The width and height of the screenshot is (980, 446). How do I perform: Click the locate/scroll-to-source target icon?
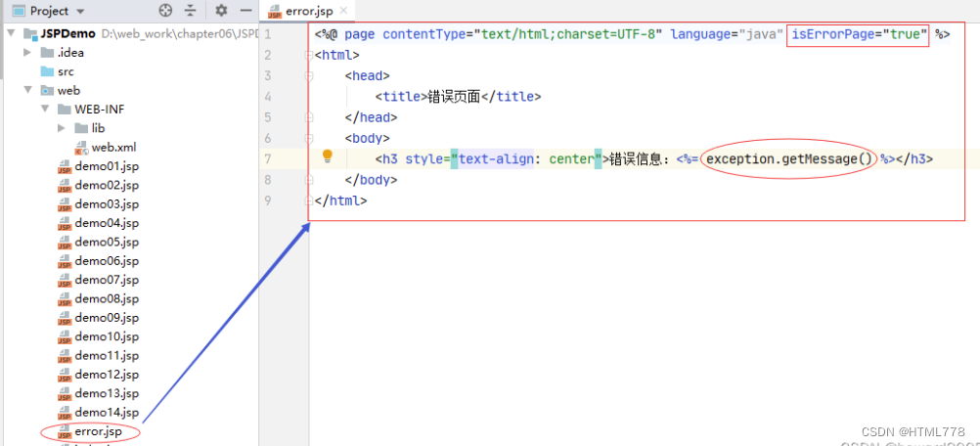point(165,11)
